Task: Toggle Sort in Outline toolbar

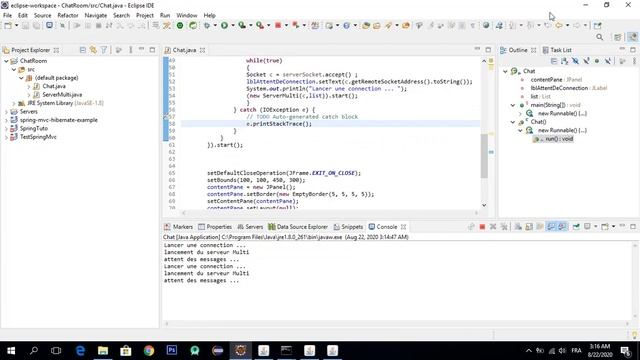Action: (x=564, y=61)
